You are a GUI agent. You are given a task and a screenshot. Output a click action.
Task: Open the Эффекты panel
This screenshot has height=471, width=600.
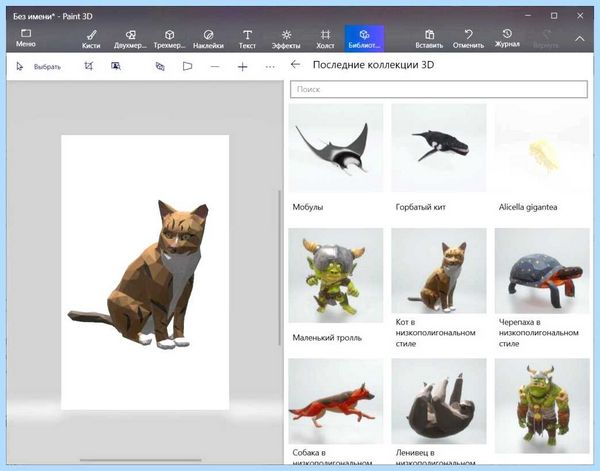[286, 39]
